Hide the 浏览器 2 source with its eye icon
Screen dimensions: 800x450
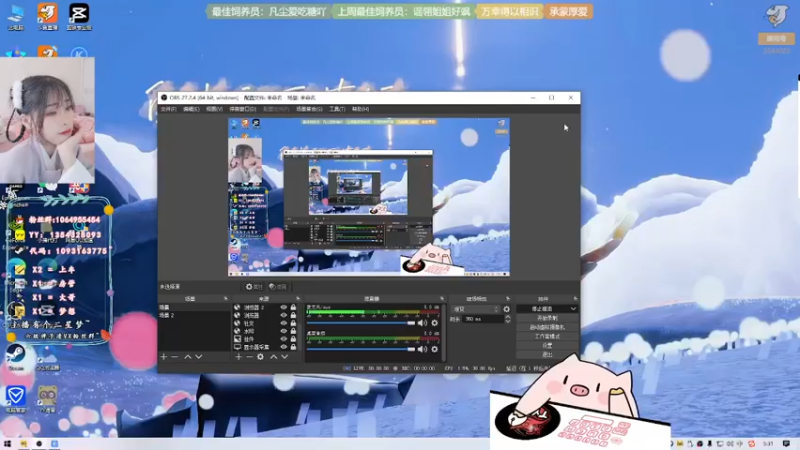(x=284, y=308)
